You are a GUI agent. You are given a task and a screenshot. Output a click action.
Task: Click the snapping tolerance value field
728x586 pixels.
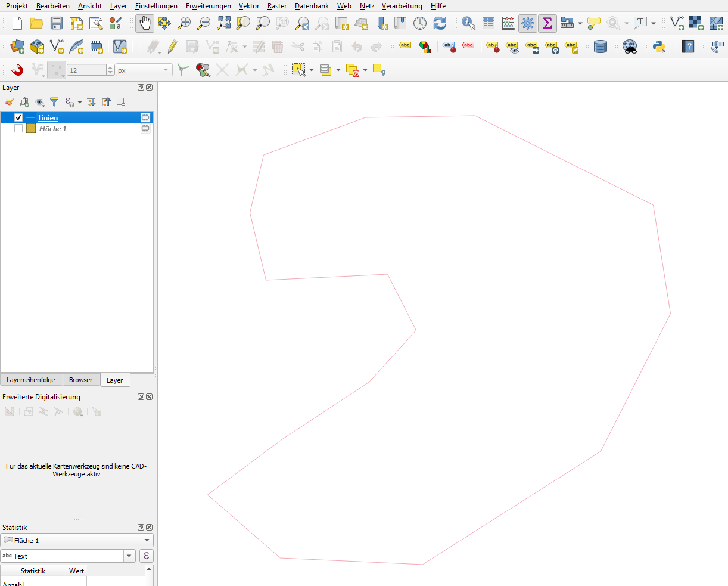pos(86,70)
